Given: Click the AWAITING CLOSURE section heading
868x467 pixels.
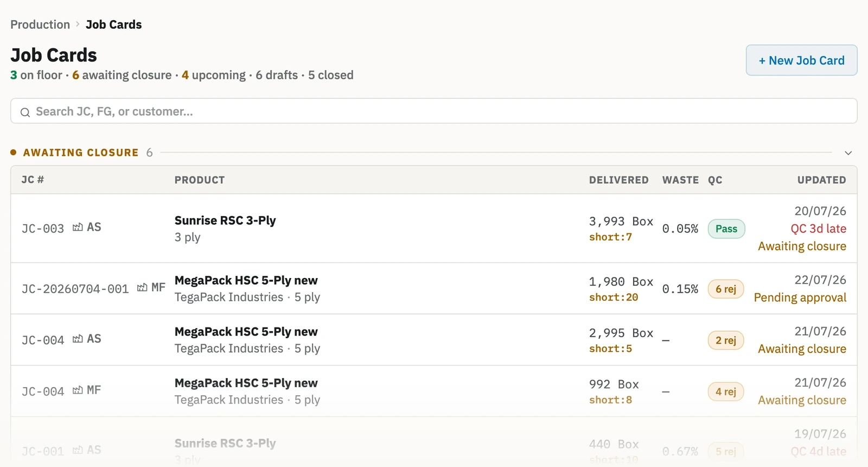Looking at the screenshot, I should click(x=81, y=153).
